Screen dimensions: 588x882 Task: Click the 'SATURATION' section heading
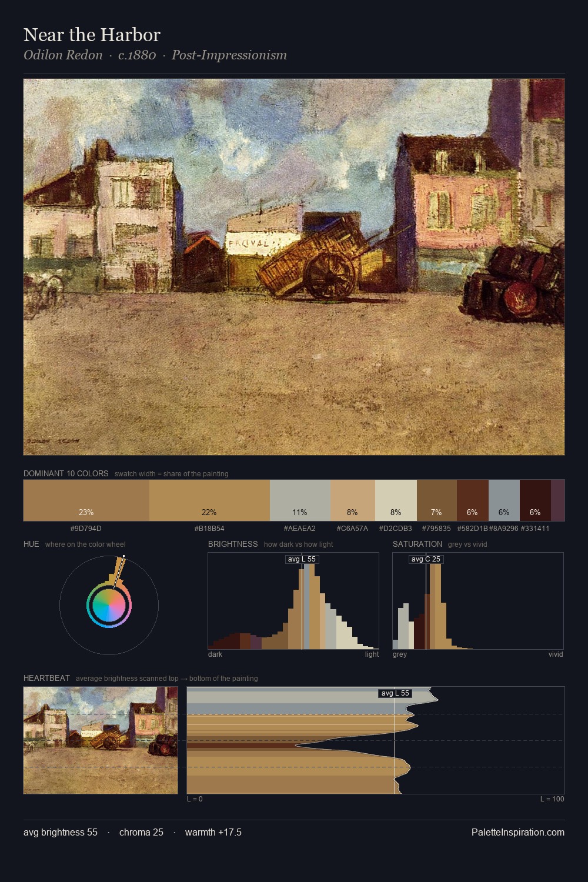point(417,544)
